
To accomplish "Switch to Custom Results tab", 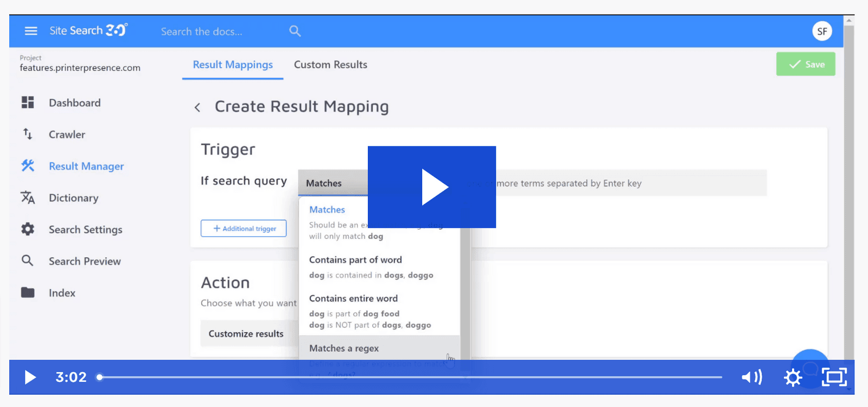I will [x=330, y=64].
